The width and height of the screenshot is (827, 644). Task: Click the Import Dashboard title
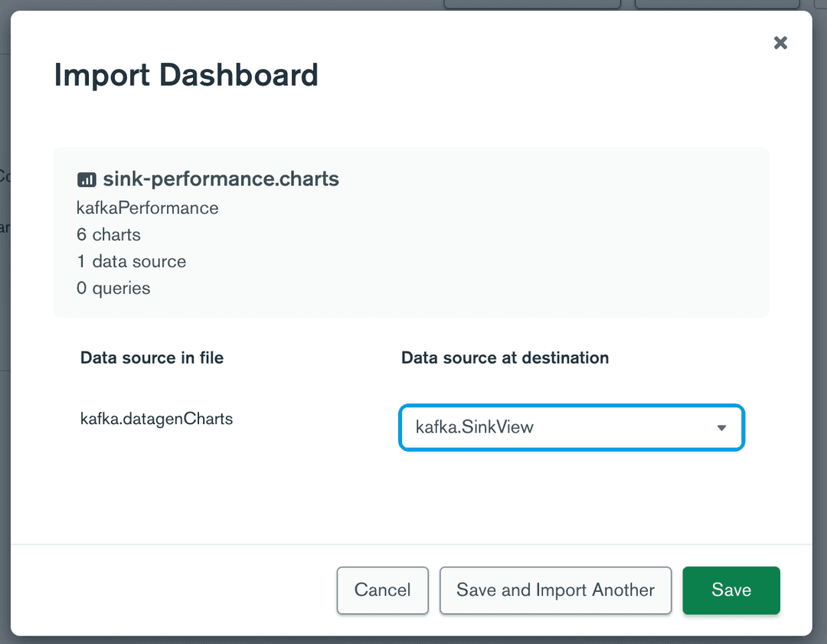[x=185, y=74]
